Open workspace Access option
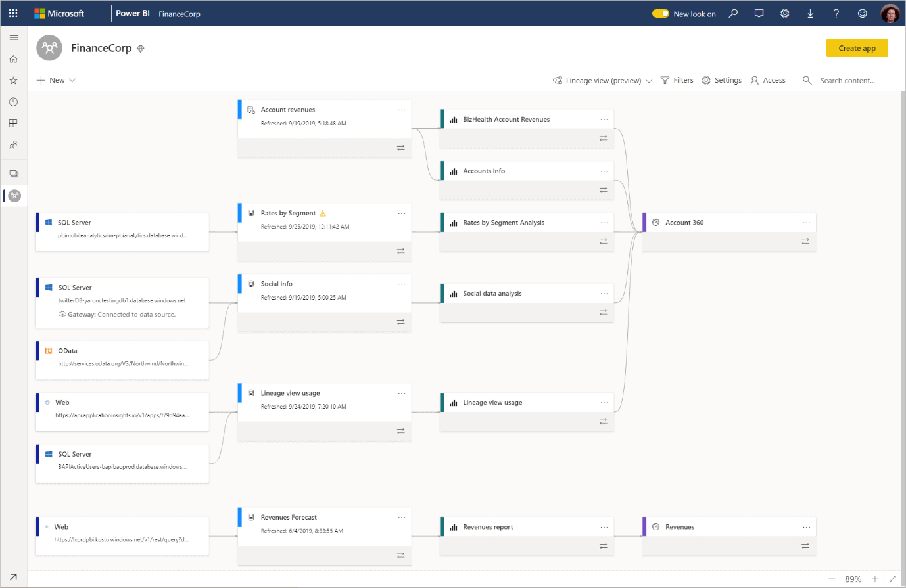The height and width of the screenshot is (588, 906). point(768,80)
